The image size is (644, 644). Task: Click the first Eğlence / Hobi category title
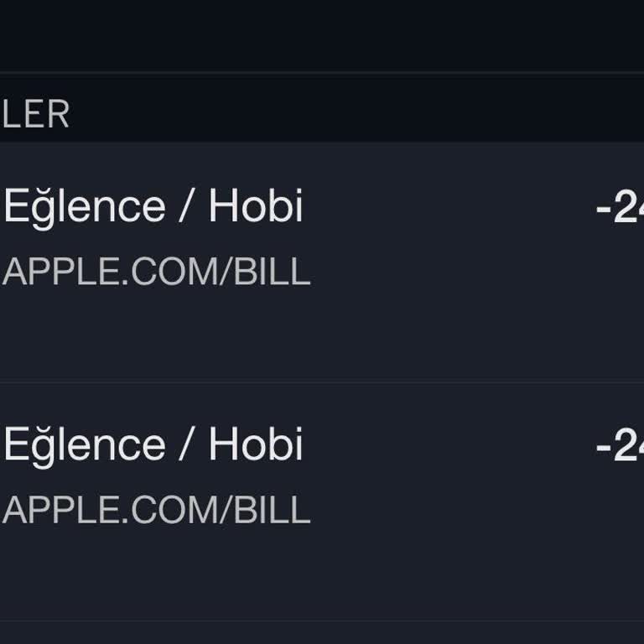153,206
